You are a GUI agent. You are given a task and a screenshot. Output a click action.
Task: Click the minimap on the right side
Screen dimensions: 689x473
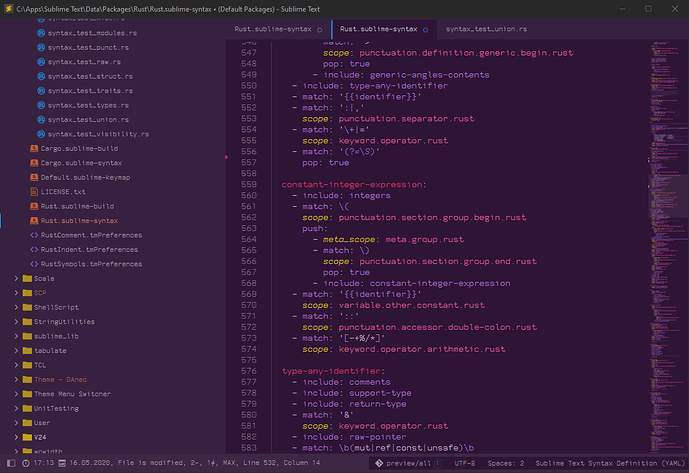[x=668, y=246]
